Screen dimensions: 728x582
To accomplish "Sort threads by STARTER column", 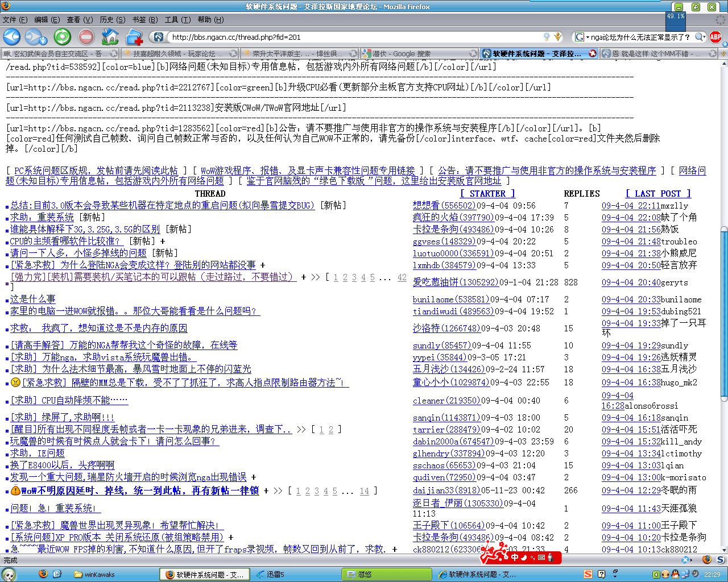I will [x=487, y=193].
